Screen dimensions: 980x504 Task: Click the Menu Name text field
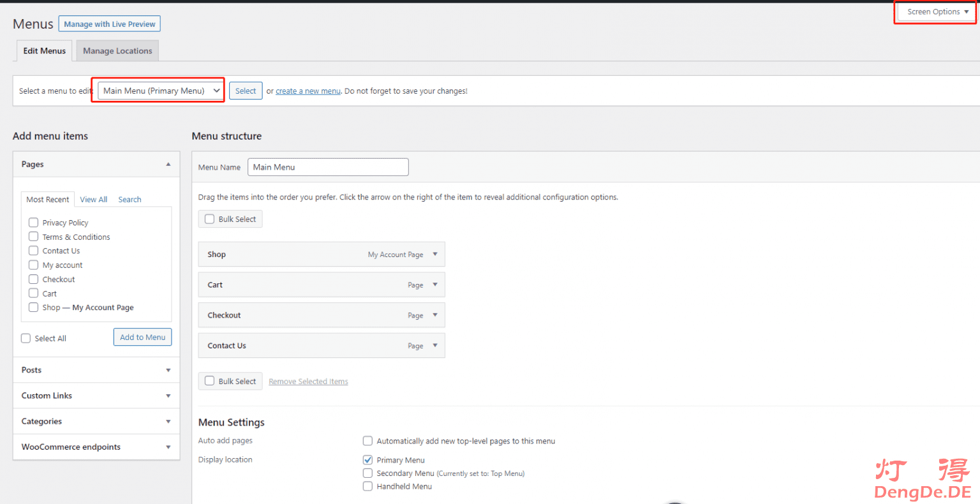coord(328,167)
